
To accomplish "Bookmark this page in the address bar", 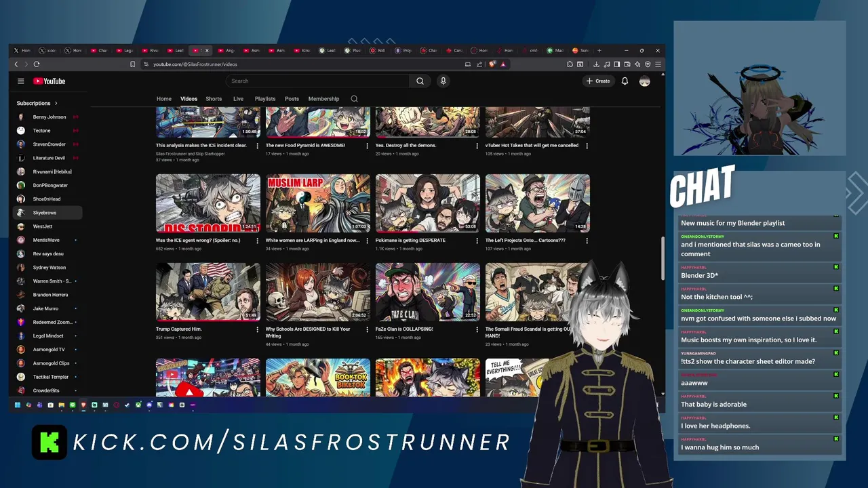I will click(132, 64).
